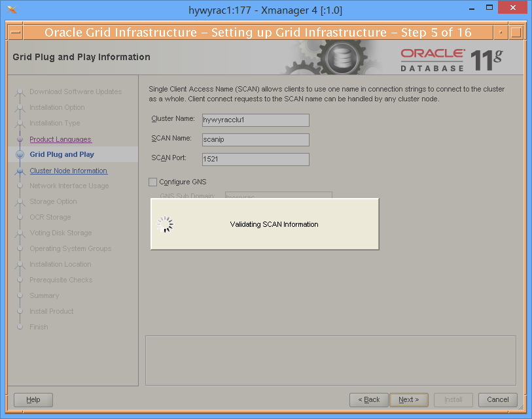Click the Cluster Name input field
The height and width of the screenshot is (419, 532).
point(255,120)
